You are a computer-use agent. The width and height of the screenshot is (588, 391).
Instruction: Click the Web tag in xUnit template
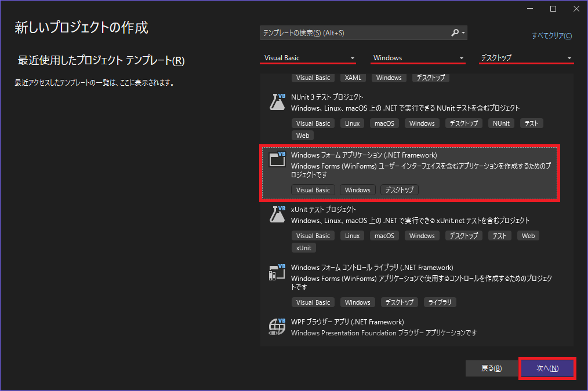(528, 236)
